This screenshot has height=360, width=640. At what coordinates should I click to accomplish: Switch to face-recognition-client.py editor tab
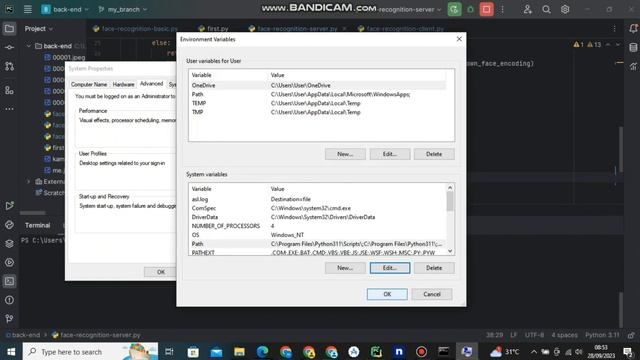coord(401,29)
